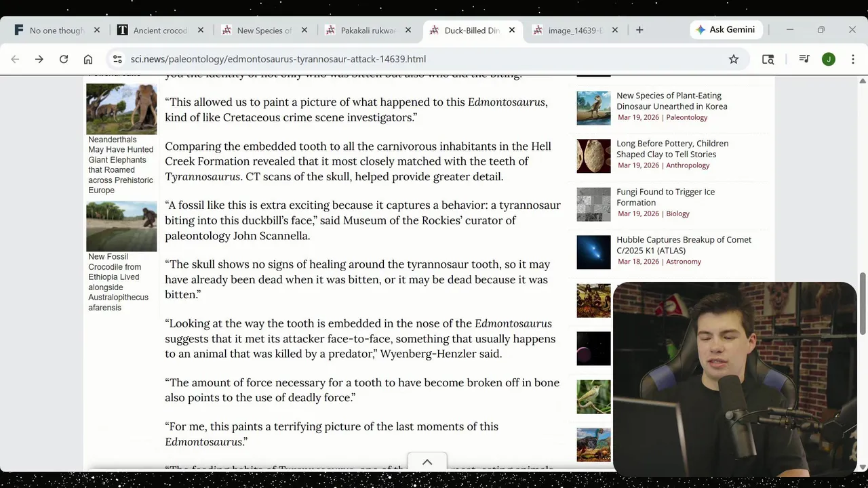
Task: Open the fossil crocodile article thumbnail
Action: tap(121, 226)
